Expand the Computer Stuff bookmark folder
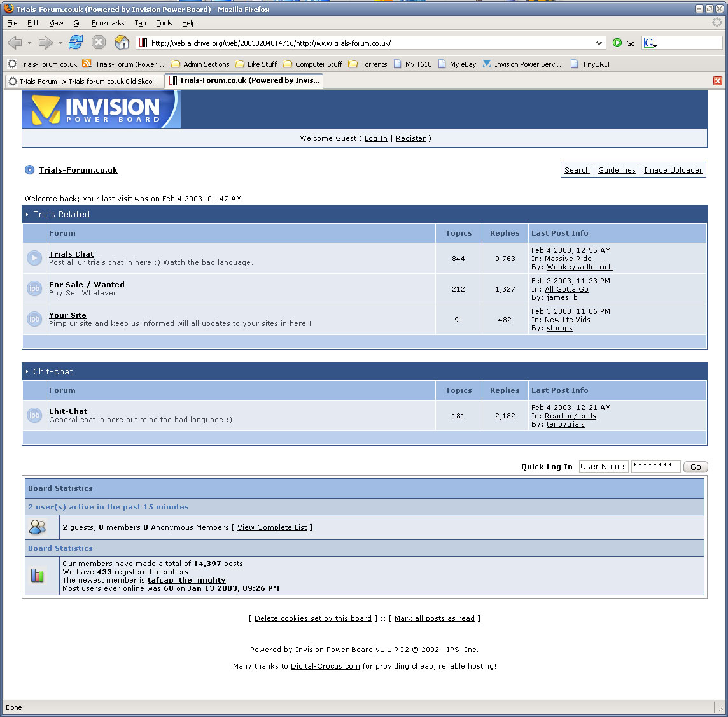This screenshot has width=728, height=717. (312, 64)
